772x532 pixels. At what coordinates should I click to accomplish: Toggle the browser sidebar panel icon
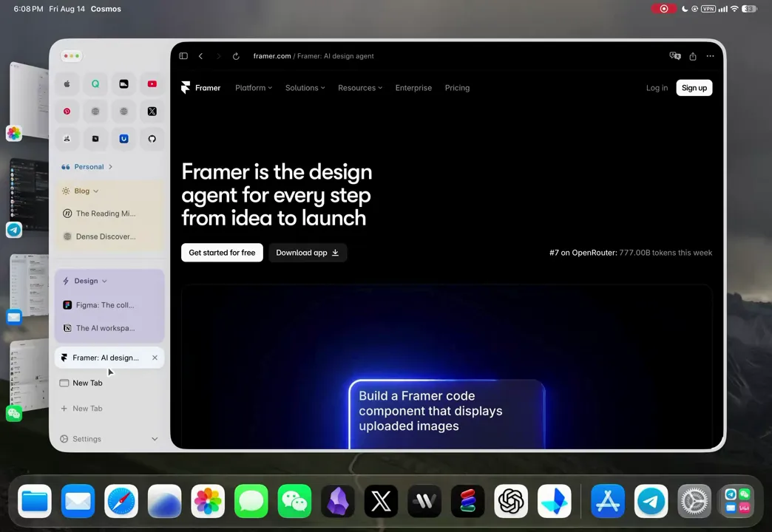183,56
